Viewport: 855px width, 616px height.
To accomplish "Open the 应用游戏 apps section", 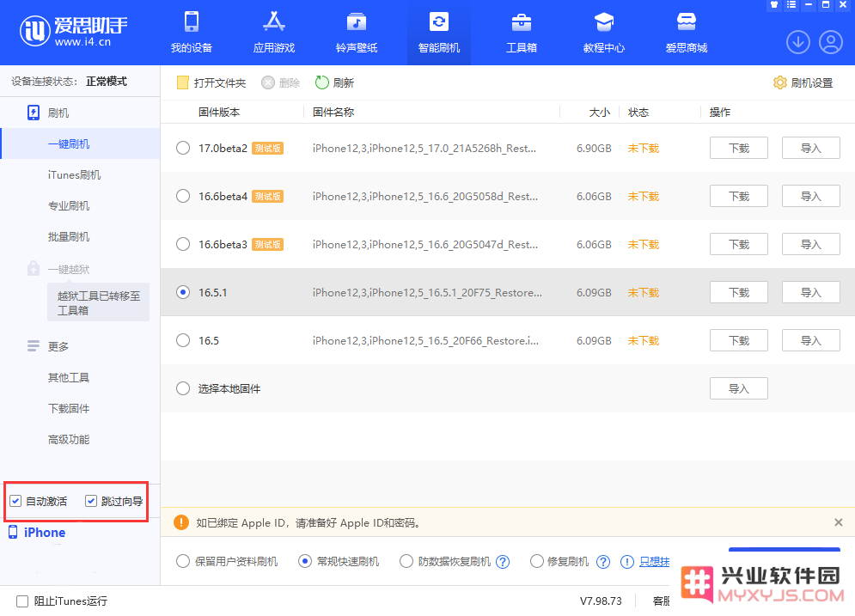I will point(274,33).
